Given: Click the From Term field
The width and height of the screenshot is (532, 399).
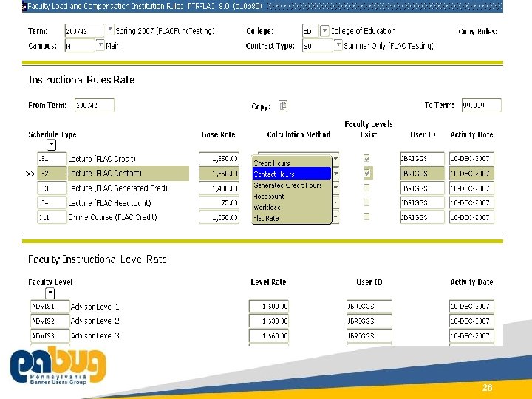Looking at the screenshot, I should [x=95, y=105].
